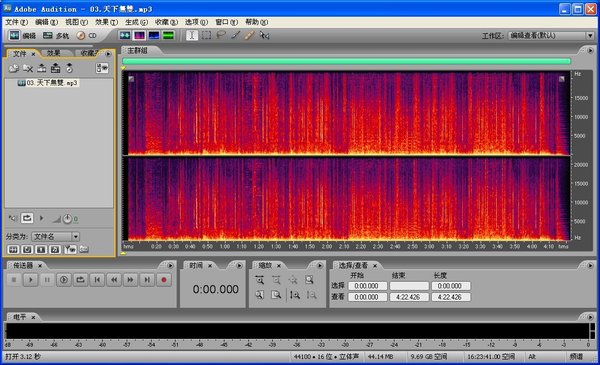The image size is (600, 365).
Task: Open 编辑 menu in menu bar
Action: click(x=46, y=22)
